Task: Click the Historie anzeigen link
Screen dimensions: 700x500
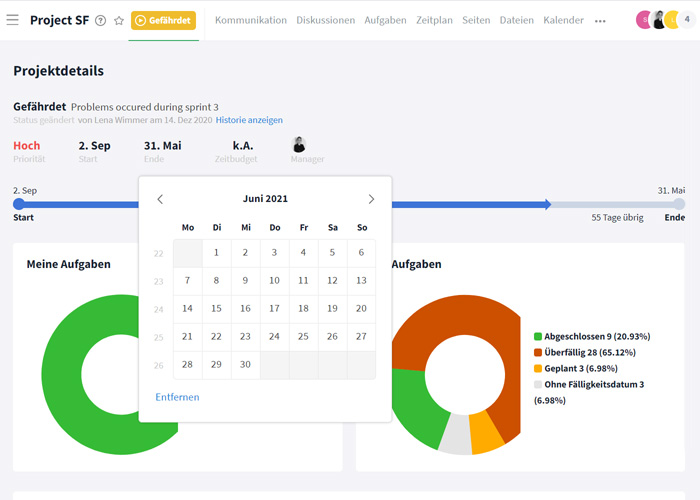Action: pyautogui.click(x=249, y=120)
